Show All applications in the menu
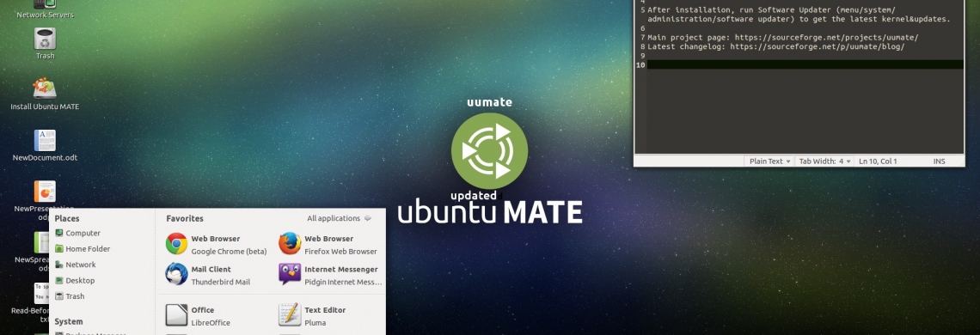 coord(339,218)
